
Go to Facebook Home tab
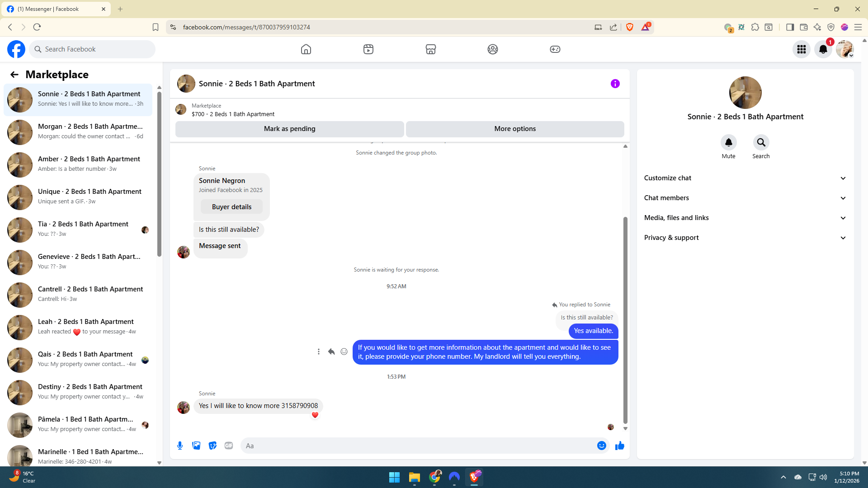pos(306,49)
